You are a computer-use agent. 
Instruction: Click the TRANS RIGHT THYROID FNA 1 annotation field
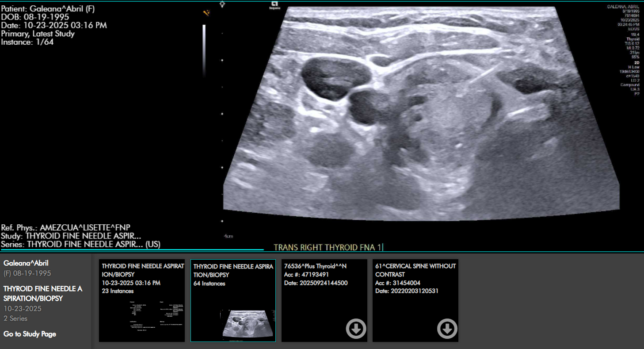click(327, 248)
